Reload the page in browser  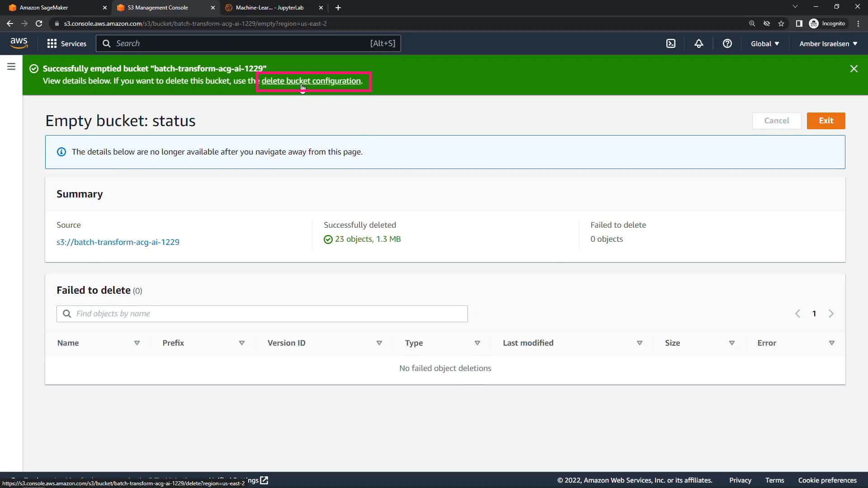click(39, 23)
